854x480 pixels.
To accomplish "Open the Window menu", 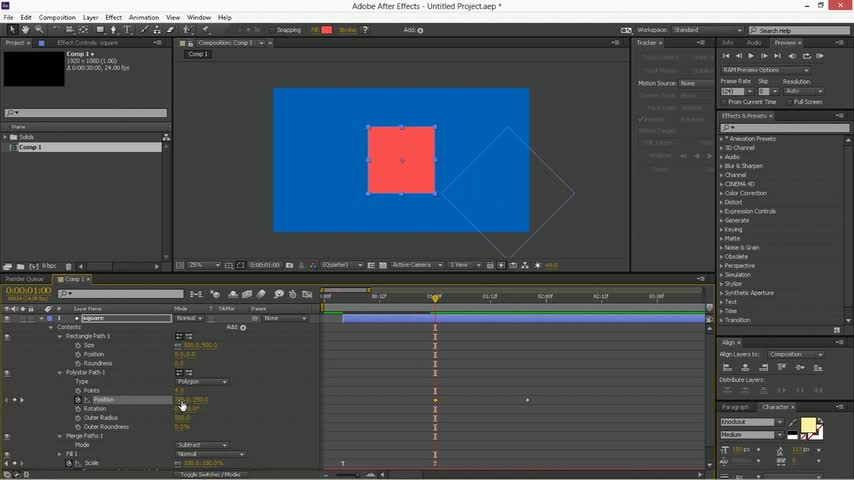I will click(x=199, y=17).
